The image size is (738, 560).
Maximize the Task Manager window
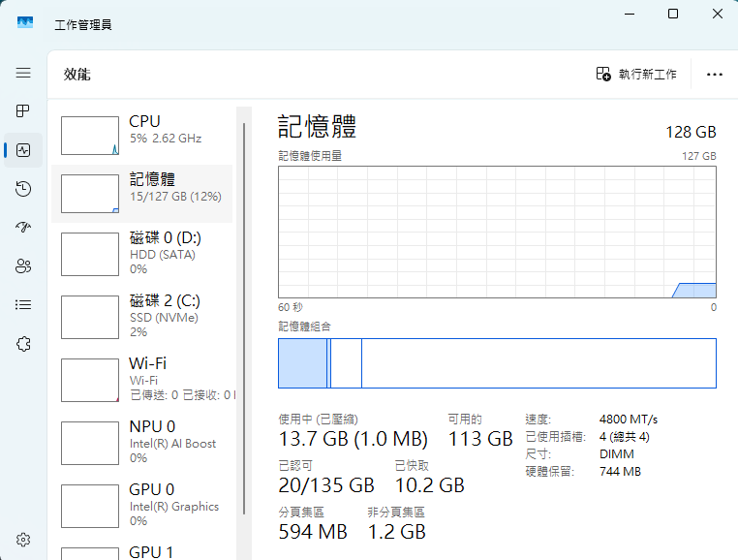tap(673, 14)
